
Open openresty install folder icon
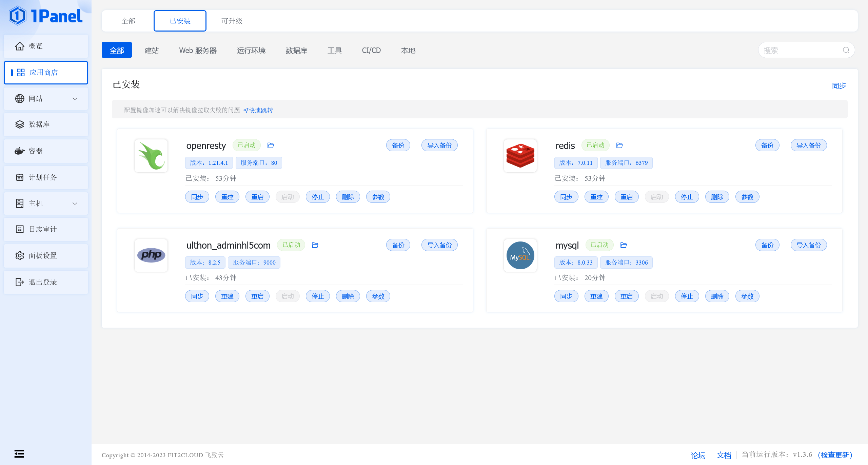pos(271,146)
